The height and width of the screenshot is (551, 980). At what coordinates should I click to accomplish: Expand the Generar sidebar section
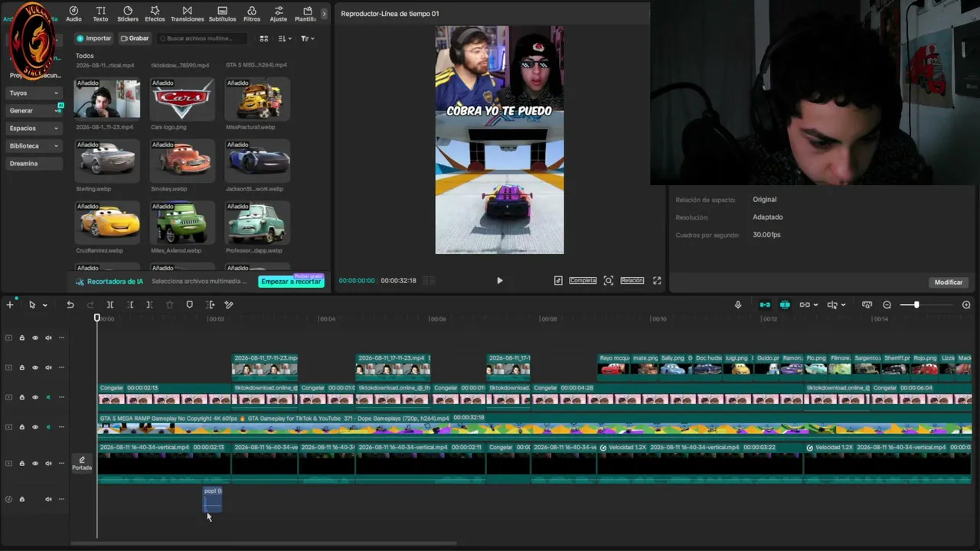pos(34,110)
